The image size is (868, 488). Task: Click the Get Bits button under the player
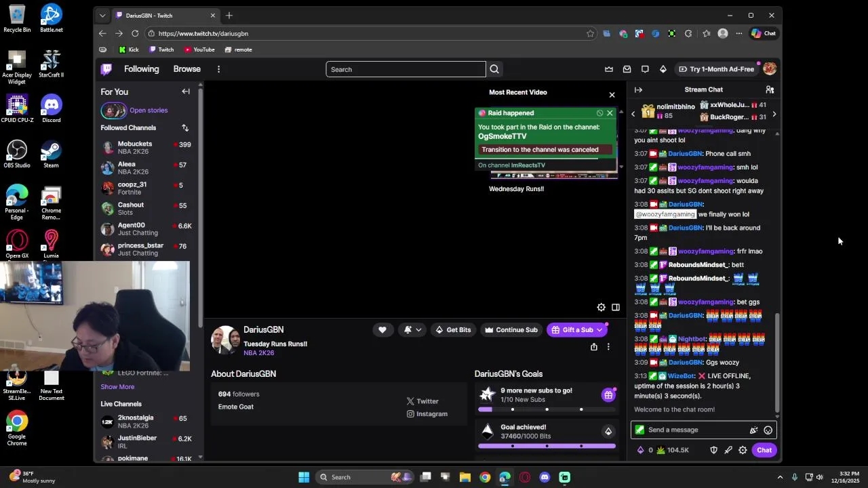[x=453, y=330]
